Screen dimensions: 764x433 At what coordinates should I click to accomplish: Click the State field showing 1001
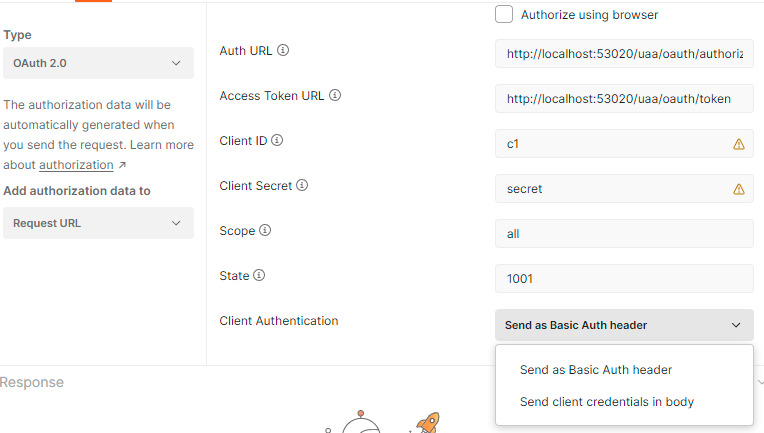tap(624, 279)
